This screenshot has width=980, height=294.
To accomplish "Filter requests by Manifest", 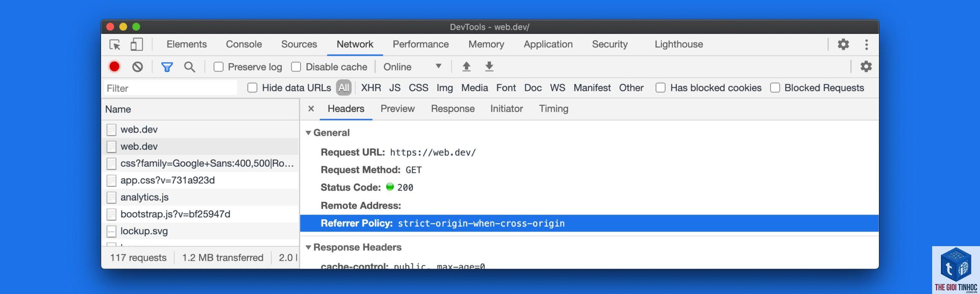I will click(592, 88).
